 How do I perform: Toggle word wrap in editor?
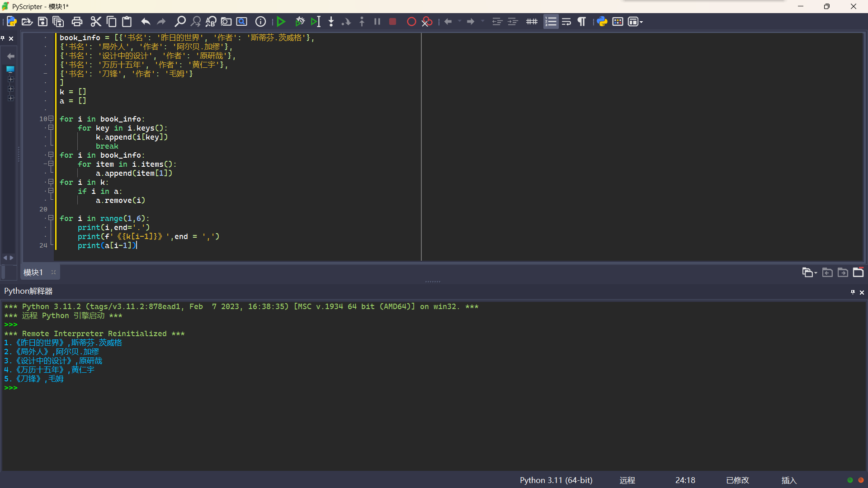coord(566,22)
